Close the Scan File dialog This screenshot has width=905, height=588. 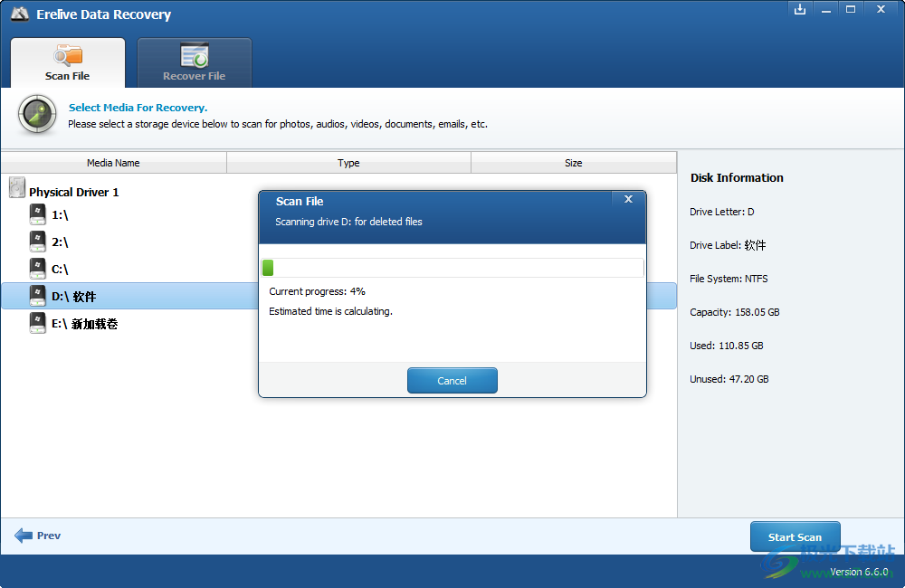pos(629,199)
